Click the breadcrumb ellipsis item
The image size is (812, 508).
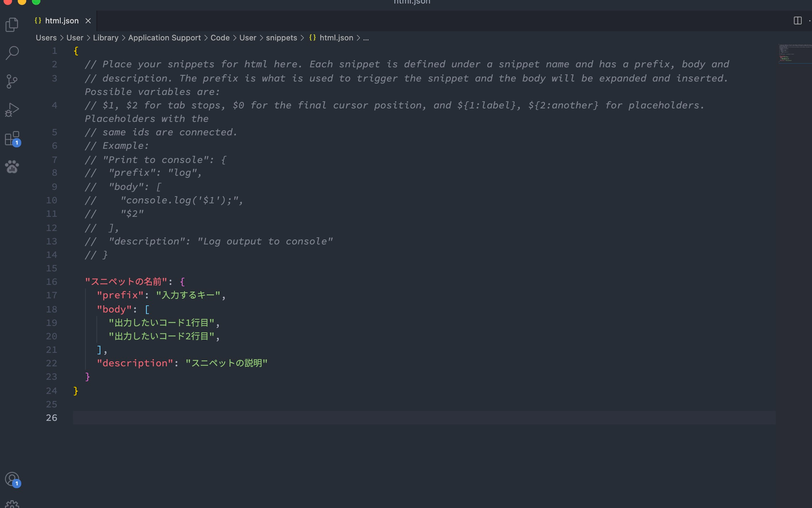366,38
